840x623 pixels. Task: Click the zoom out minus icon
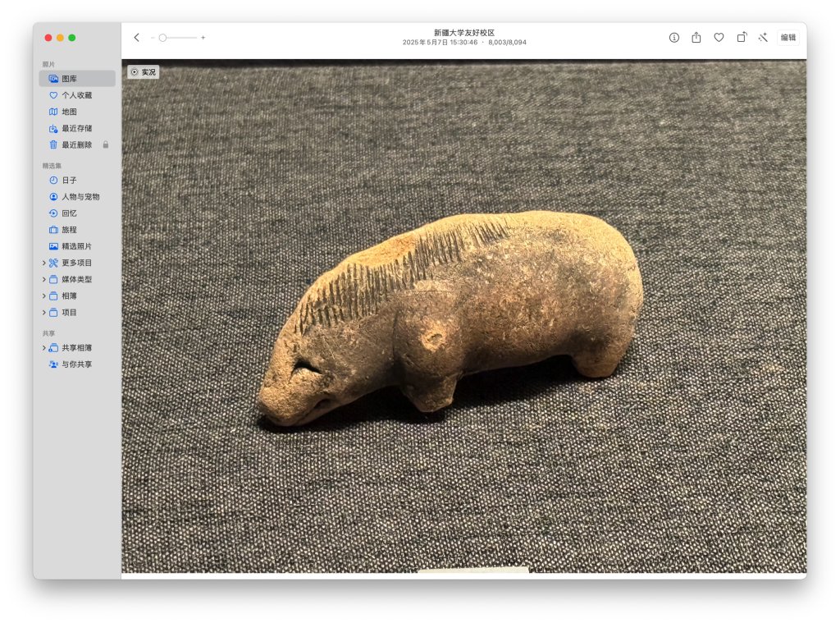(x=153, y=38)
